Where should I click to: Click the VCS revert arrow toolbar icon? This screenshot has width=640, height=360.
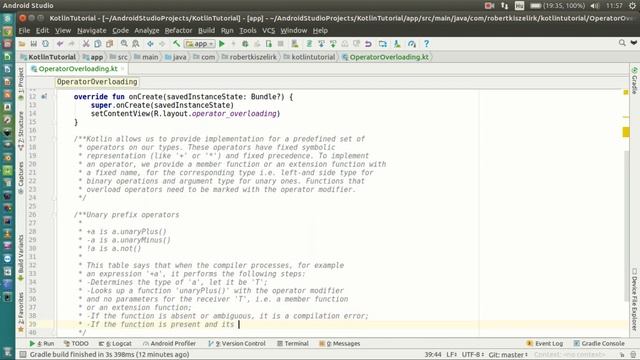click(368, 44)
